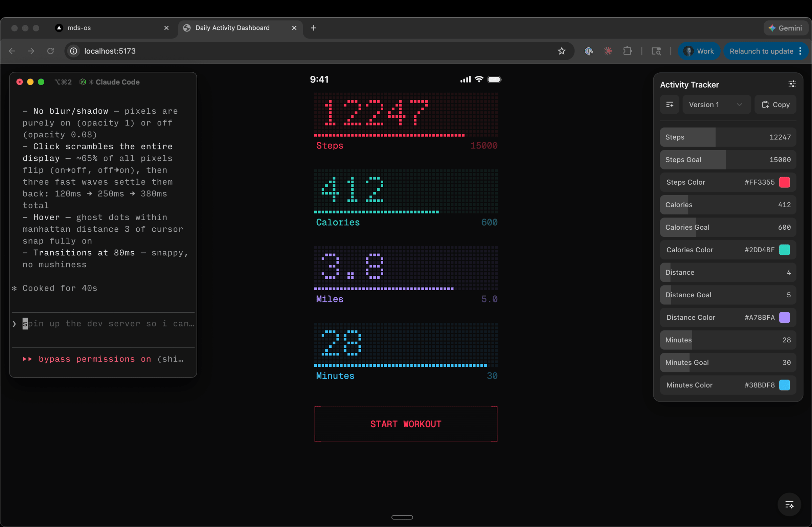Viewport: 812px width, 527px height.
Task: Open the Extensions puzzle icon
Action: click(x=627, y=51)
